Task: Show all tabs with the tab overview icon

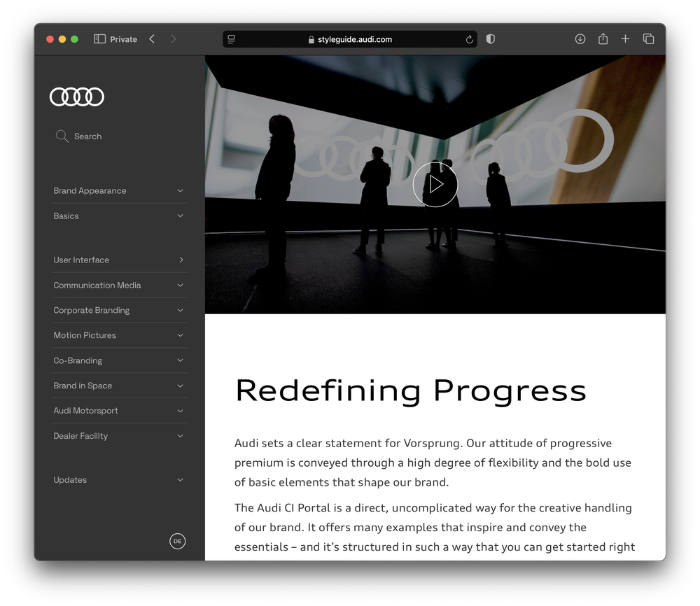Action: pos(649,39)
